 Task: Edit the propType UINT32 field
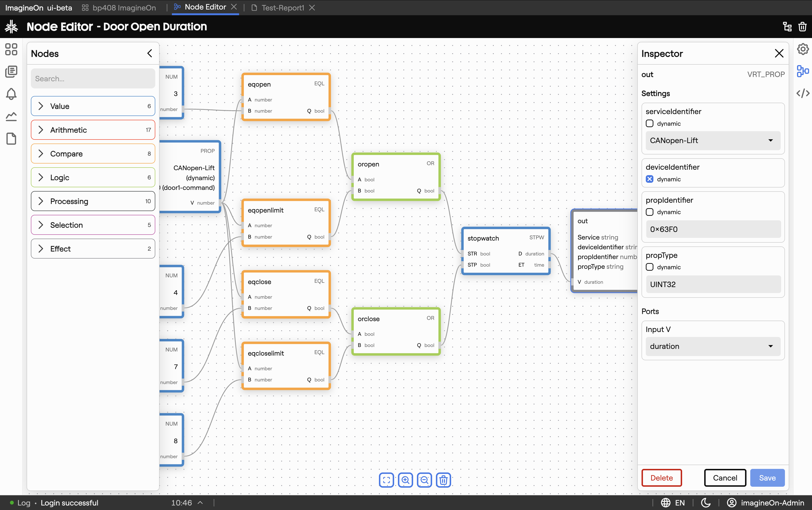click(713, 284)
